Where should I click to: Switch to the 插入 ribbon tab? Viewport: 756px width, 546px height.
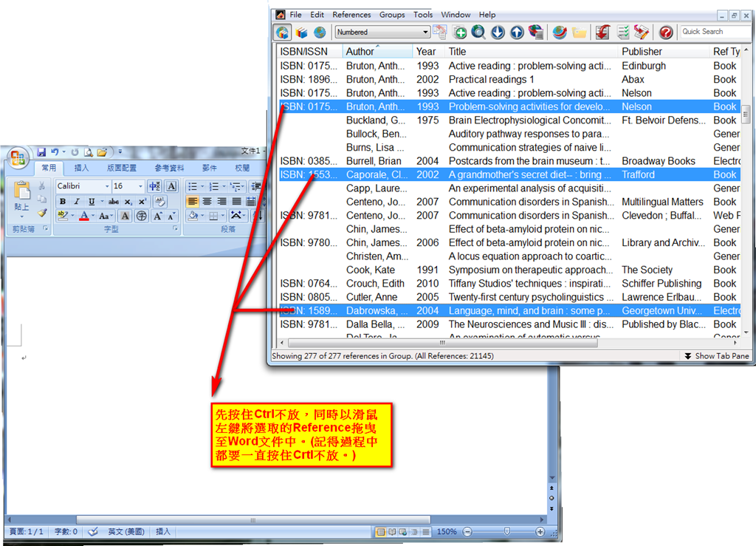click(x=81, y=168)
